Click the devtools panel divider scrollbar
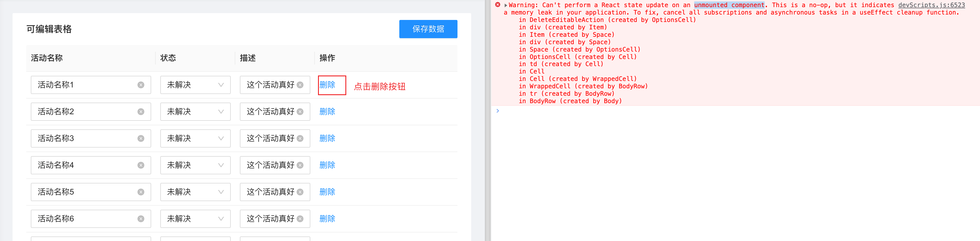Viewport: 980px width, 241px height. click(x=488, y=121)
